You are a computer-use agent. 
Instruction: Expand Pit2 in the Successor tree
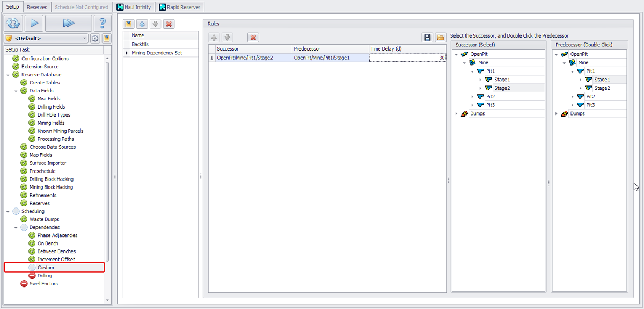tap(473, 97)
